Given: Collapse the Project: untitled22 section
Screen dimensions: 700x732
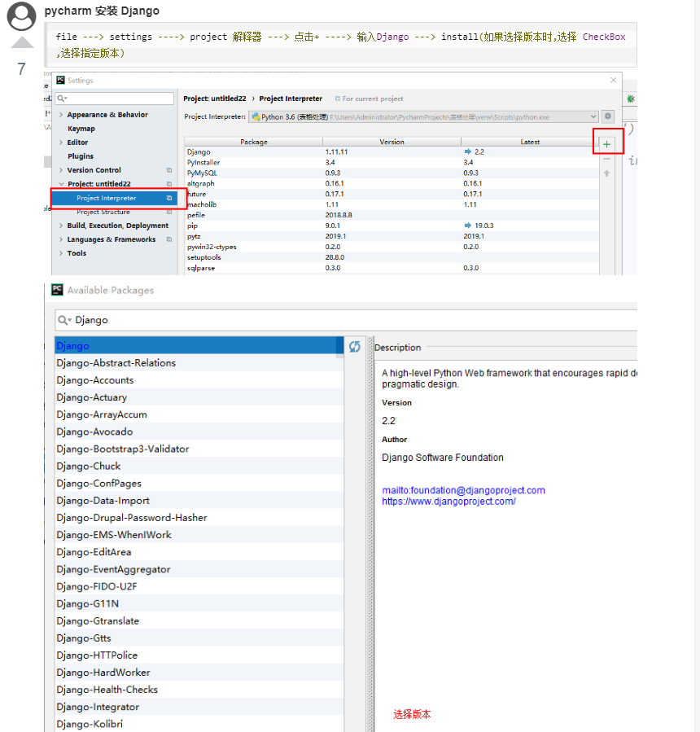Looking at the screenshot, I should point(61,184).
